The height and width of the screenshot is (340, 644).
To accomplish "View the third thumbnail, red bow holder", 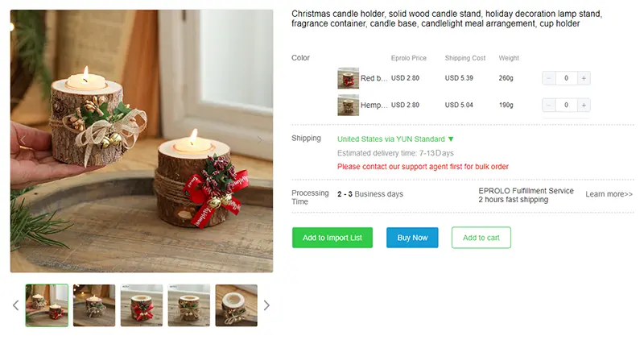I will [x=142, y=305].
